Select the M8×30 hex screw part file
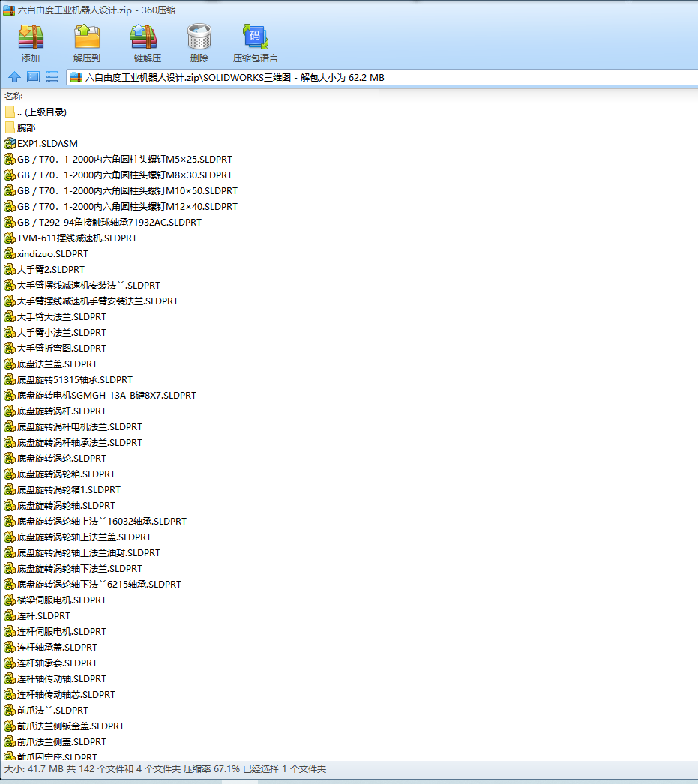 click(118, 175)
